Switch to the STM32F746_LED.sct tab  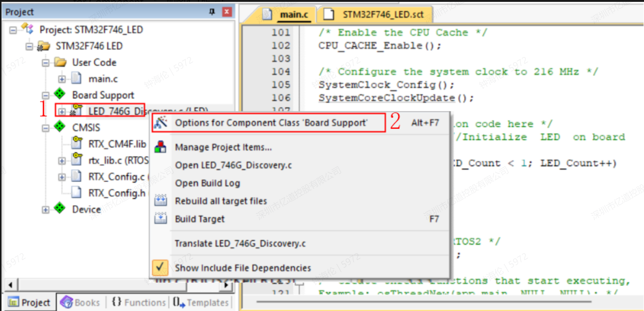(375, 15)
